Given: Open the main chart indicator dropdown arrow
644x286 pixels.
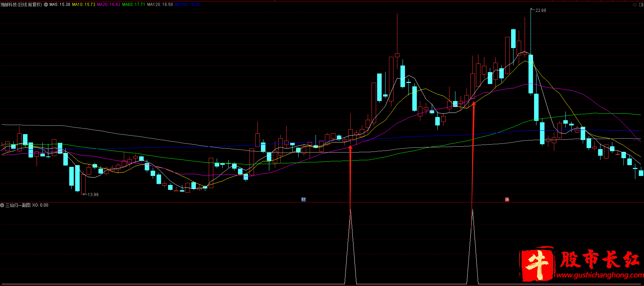Looking at the screenshot, I should pos(46,5).
